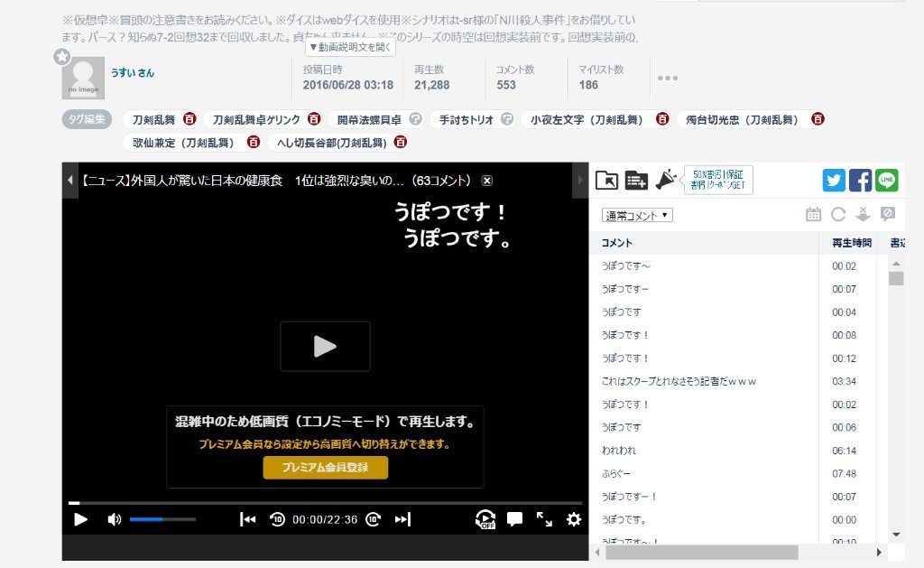Click the comment list scrollbar down arrow

(x=896, y=535)
